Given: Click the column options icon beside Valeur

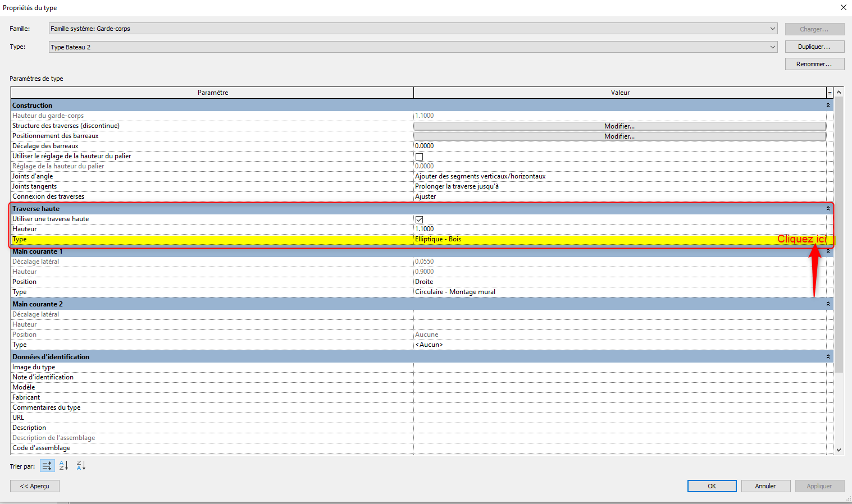Looking at the screenshot, I should [x=830, y=93].
